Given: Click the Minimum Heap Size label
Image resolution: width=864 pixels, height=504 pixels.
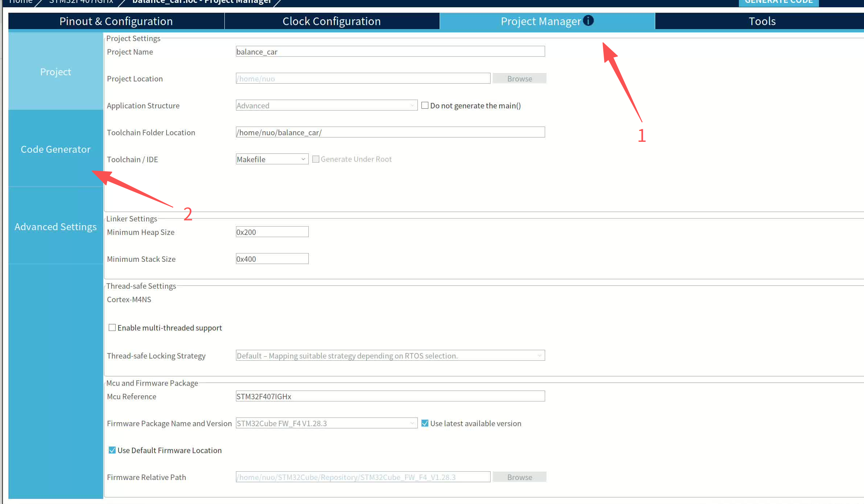Looking at the screenshot, I should 140,232.
